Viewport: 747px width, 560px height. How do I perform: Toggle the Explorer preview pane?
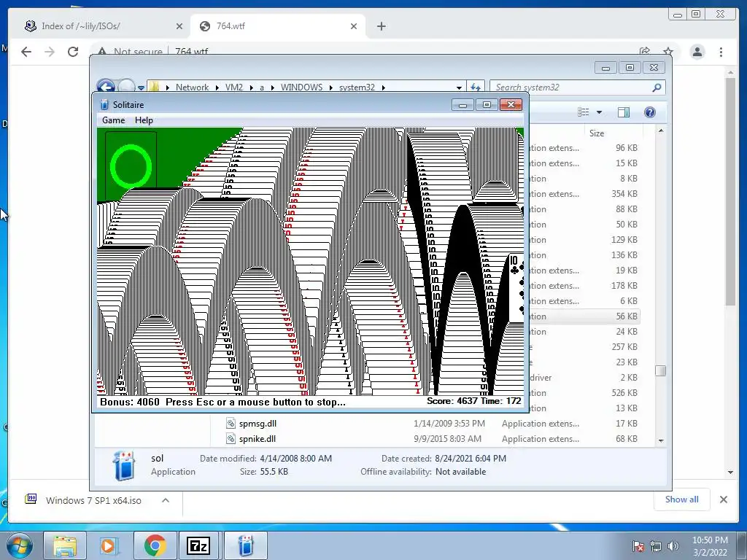624,112
